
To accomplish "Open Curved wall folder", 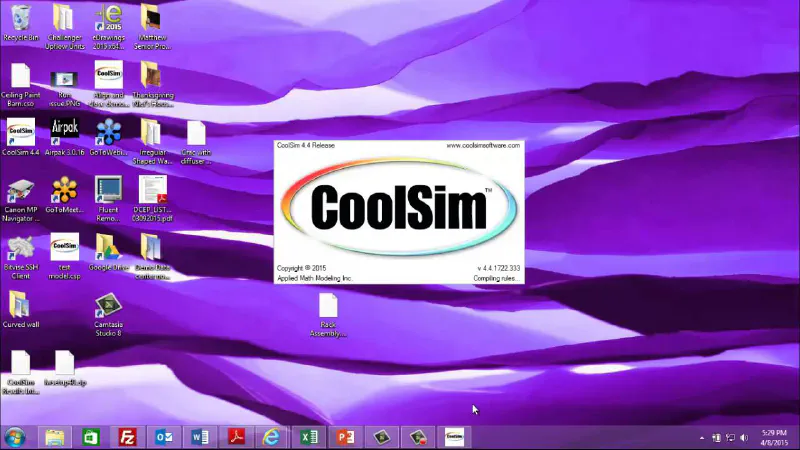I will 20,309.
